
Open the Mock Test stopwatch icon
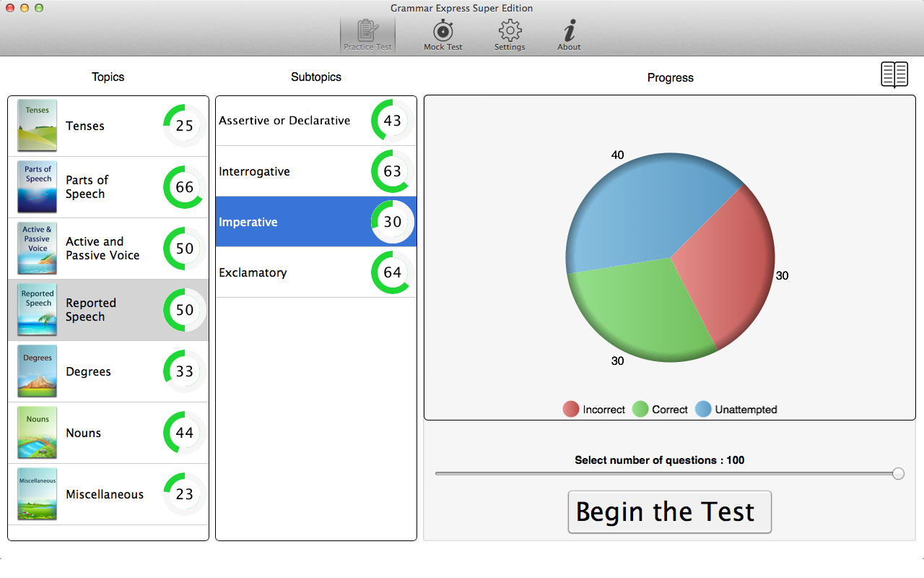(443, 32)
